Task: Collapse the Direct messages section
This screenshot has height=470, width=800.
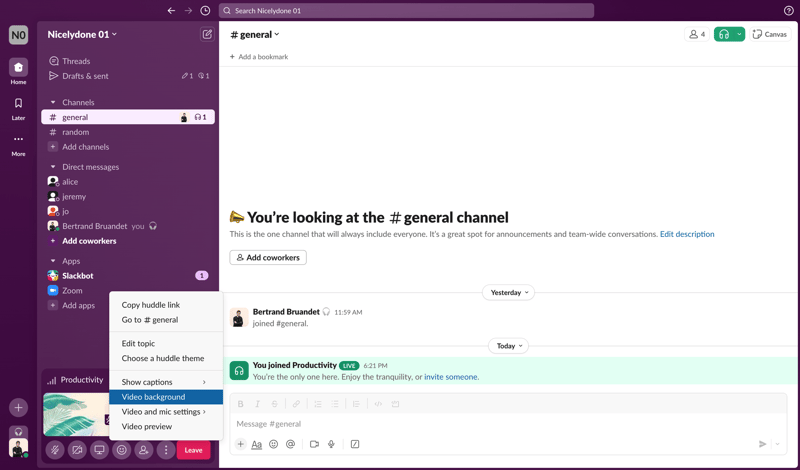Action: (x=53, y=167)
